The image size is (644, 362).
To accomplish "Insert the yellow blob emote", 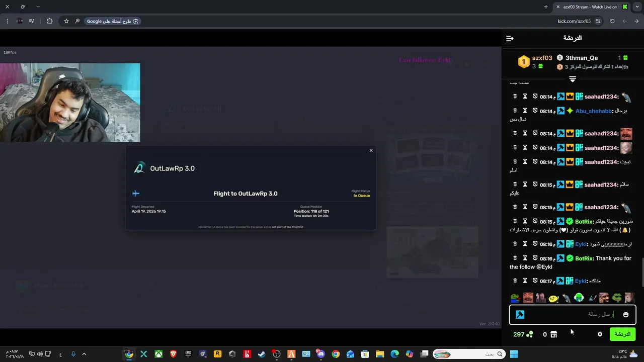I will click(553, 298).
